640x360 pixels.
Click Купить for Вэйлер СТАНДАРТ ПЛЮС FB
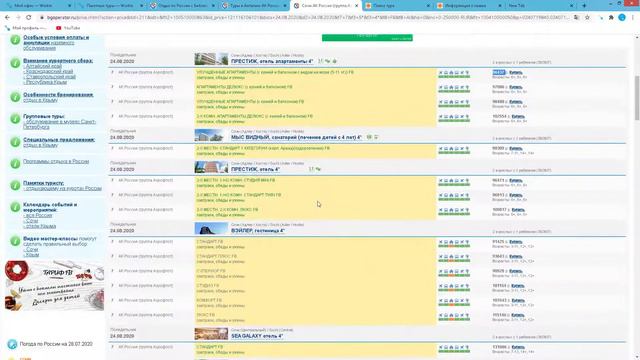tap(516, 256)
